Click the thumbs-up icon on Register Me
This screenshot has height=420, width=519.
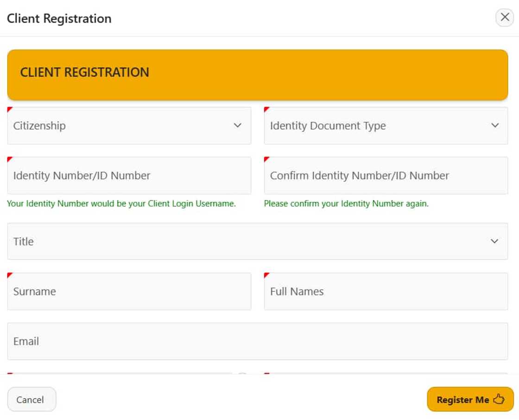coord(499,399)
